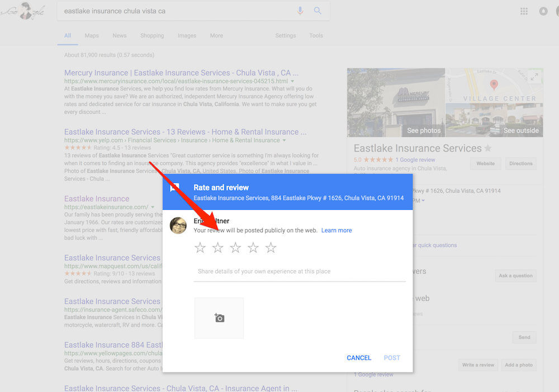The height and width of the screenshot is (392, 559).
Task: Select the third star rating
Action: point(235,248)
